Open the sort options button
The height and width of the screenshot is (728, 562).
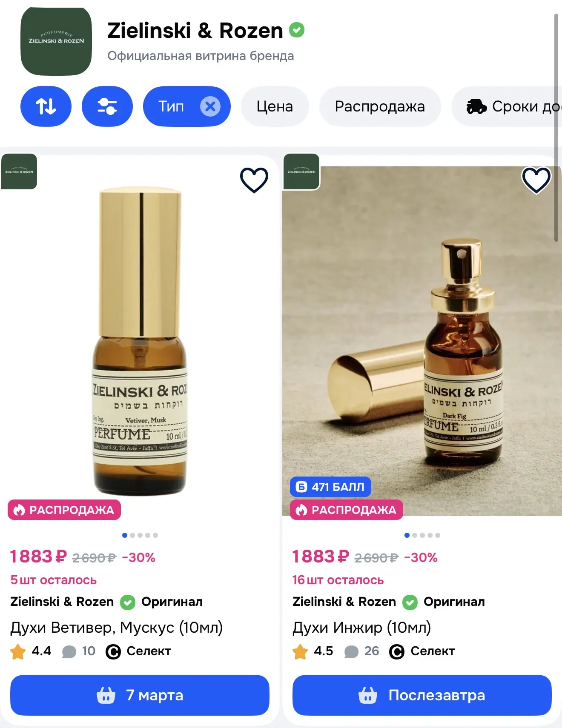(x=46, y=106)
